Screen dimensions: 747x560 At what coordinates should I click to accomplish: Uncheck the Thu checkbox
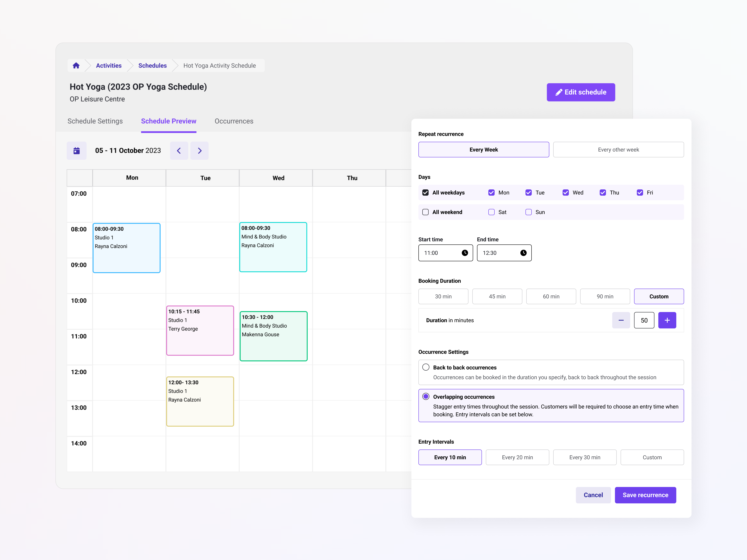[603, 192]
